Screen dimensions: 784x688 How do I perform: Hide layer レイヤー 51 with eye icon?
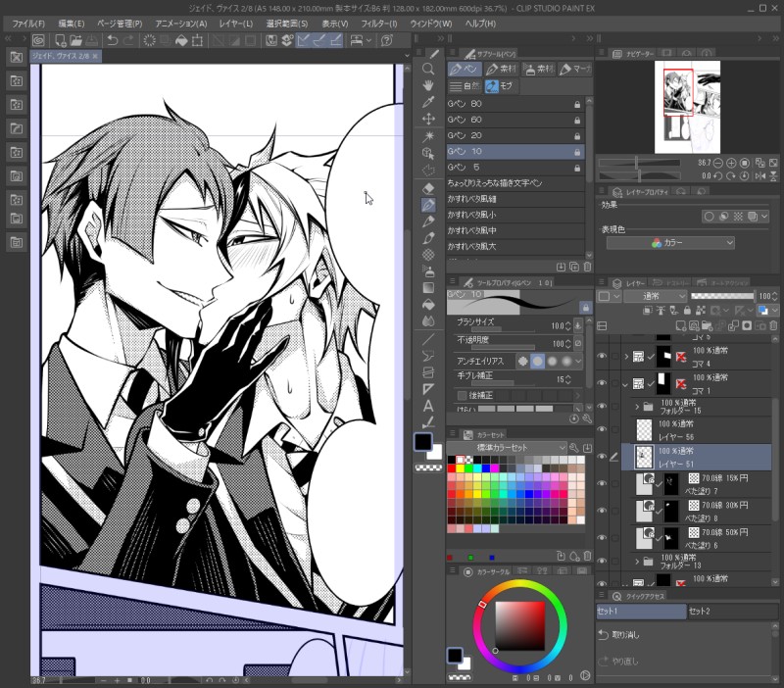[x=602, y=457]
